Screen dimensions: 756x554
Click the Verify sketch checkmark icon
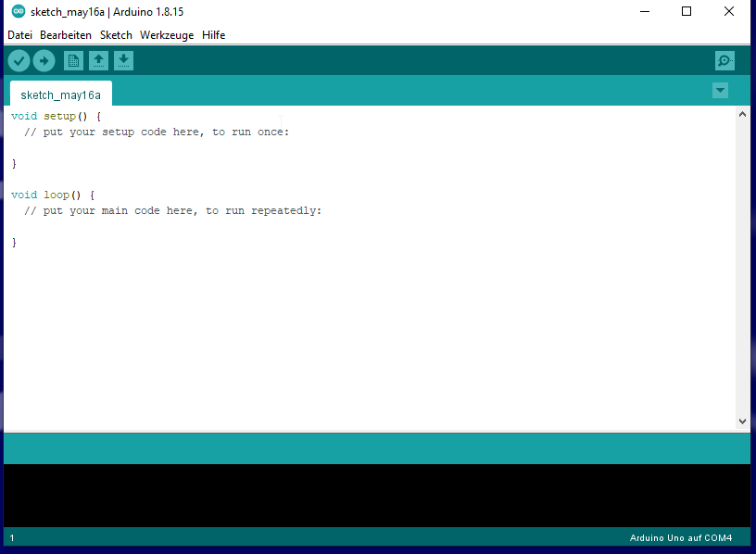[19, 61]
